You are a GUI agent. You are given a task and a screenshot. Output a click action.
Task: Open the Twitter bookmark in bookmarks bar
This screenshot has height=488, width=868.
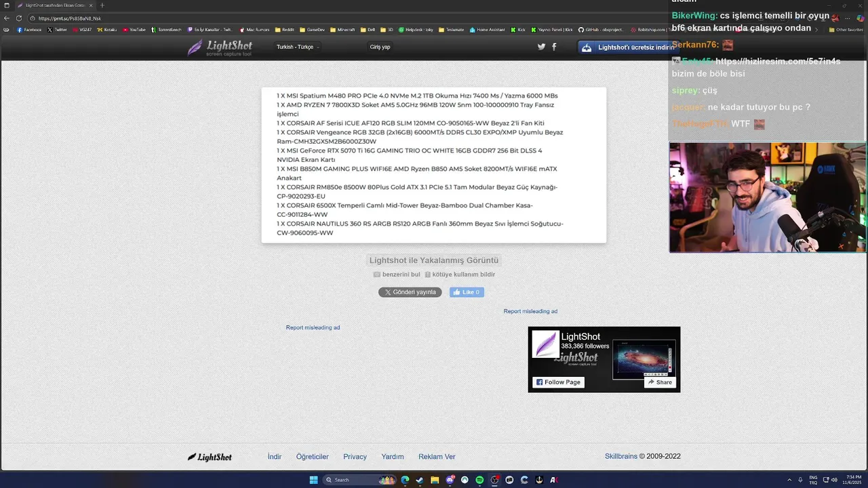point(57,30)
